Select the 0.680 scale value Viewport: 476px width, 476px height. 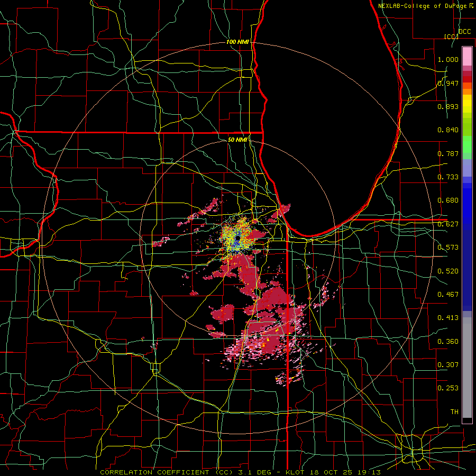pyautogui.click(x=448, y=200)
